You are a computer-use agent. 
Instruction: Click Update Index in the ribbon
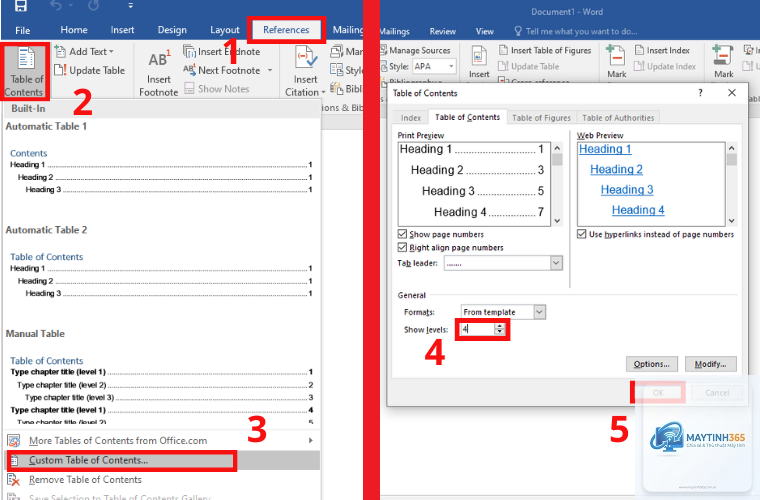(x=665, y=66)
